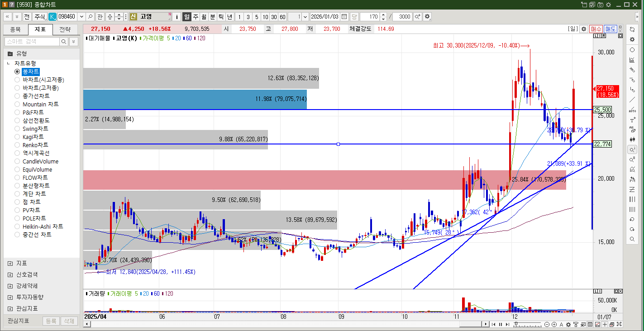Select the 주 weekly period button
This screenshot has height=331, width=644.
click(x=196, y=17)
